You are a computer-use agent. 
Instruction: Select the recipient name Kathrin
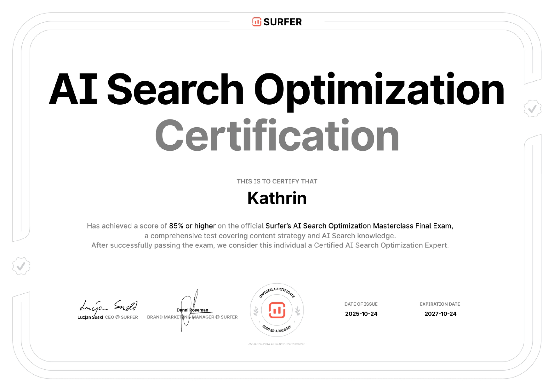point(277,198)
